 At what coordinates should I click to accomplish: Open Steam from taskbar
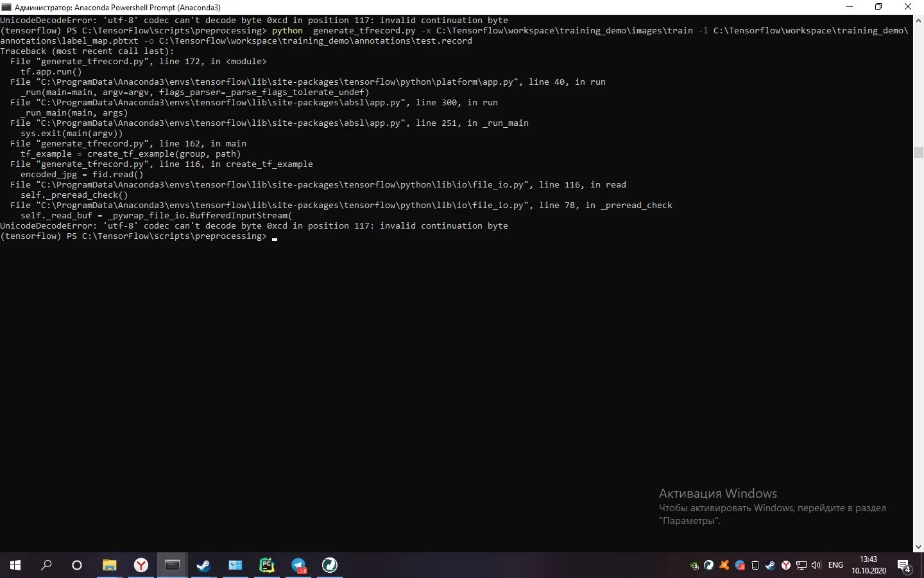203,565
